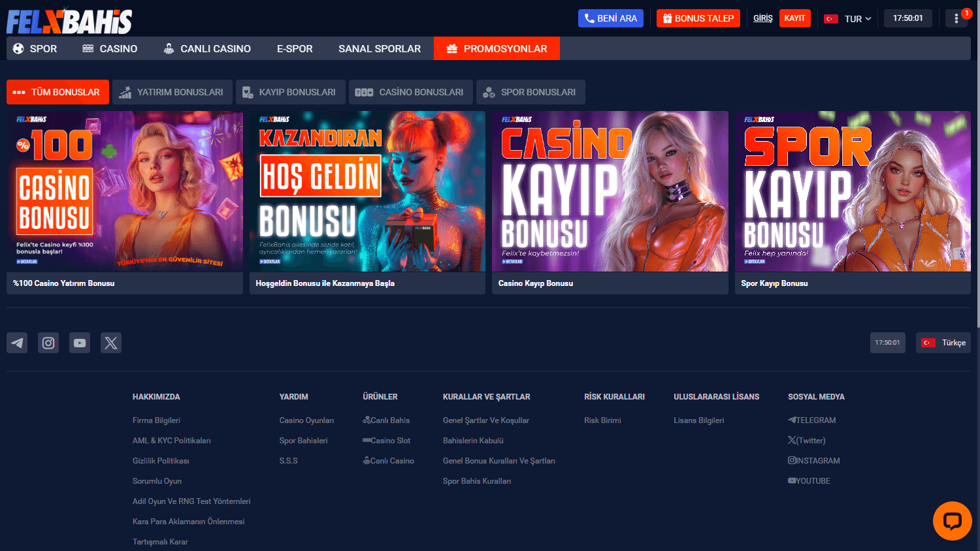
Task: Open the Türkçe language selector in footer
Action: (943, 343)
